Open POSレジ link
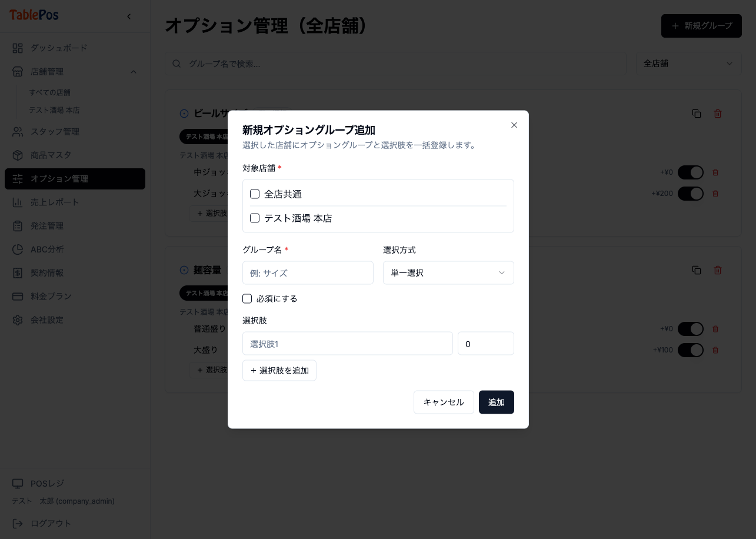 75,483
